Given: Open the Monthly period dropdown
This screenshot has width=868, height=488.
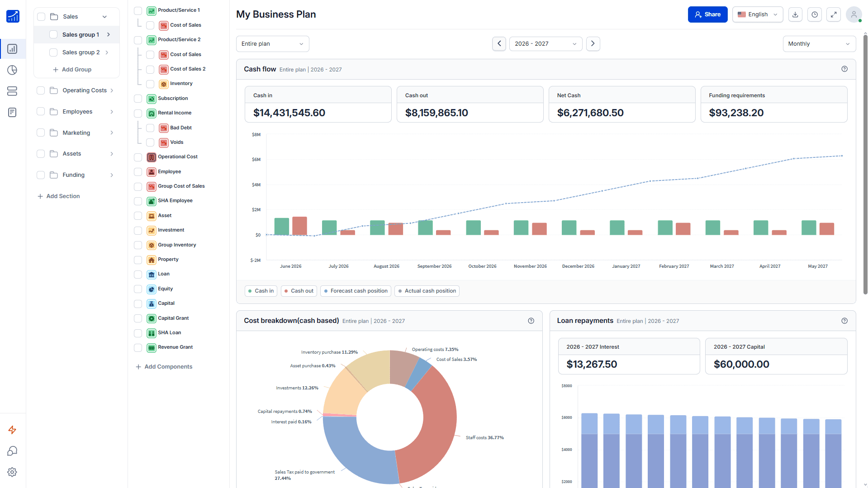Looking at the screenshot, I should tap(819, 44).
